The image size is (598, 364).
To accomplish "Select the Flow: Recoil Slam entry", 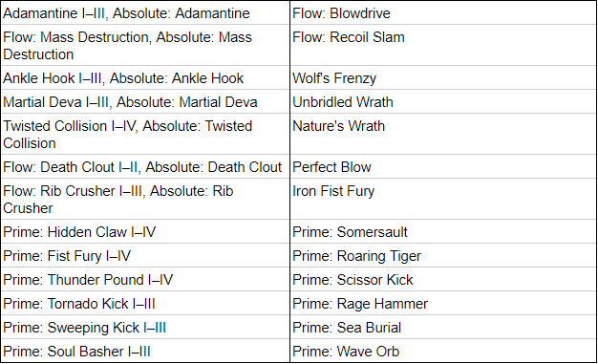I will click(443, 46).
